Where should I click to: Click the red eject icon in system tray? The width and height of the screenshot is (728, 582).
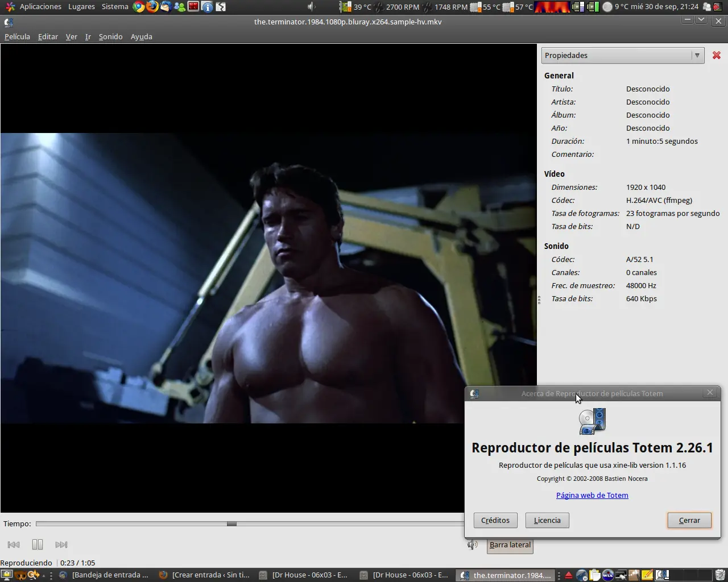[x=568, y=575]
